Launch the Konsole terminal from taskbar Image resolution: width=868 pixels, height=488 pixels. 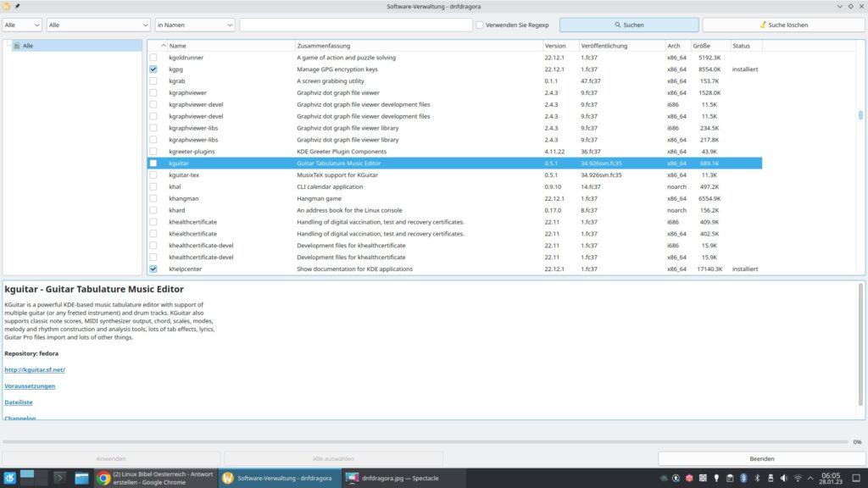point(59,478)
